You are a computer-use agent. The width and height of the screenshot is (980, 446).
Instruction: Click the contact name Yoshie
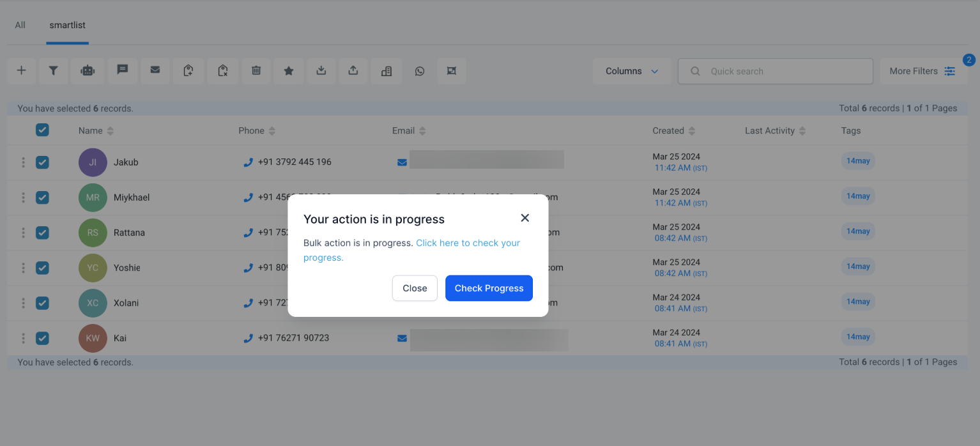pyautogui.click(x=126, y=268)
